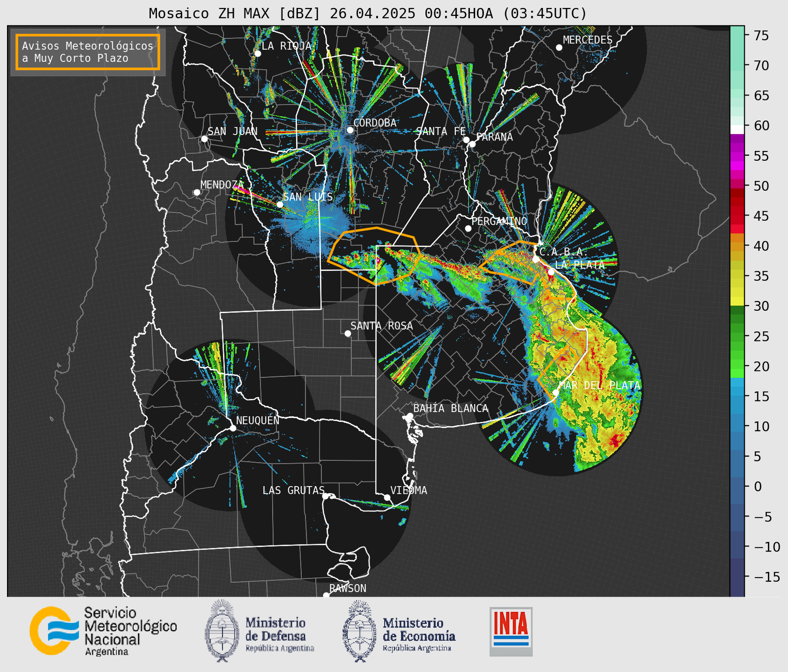The image size is (788, 672).
Task: Click the LAS GRUTAS city label
Action: click(293, 490)
